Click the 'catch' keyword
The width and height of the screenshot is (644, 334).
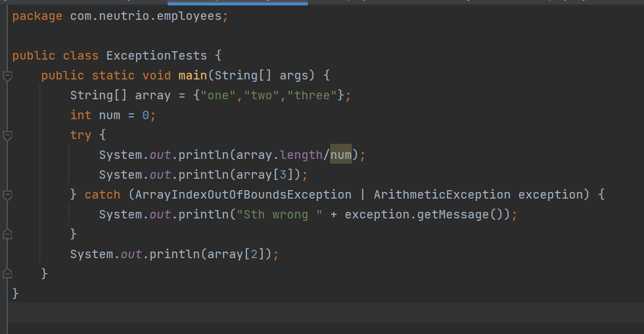[102, 194]
